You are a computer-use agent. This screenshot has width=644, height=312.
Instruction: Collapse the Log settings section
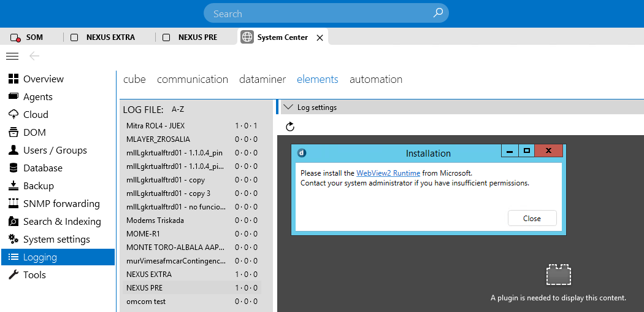(288, 107)
